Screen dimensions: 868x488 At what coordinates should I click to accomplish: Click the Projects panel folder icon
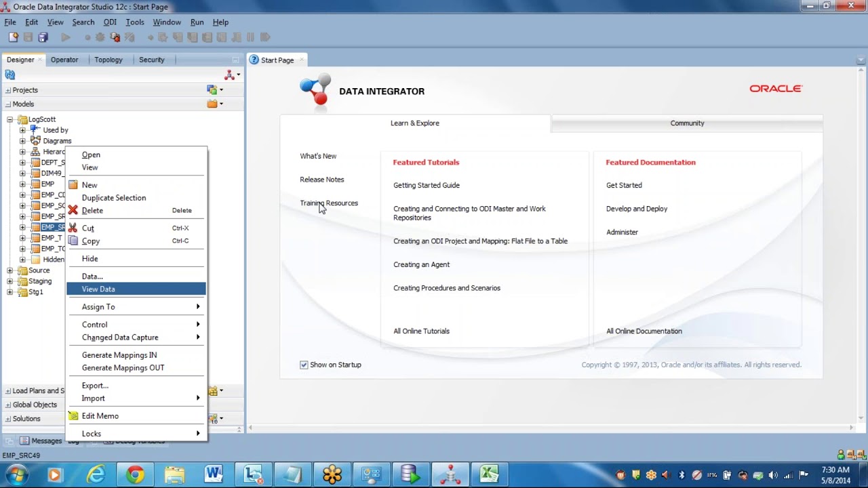tap(214, 90)
